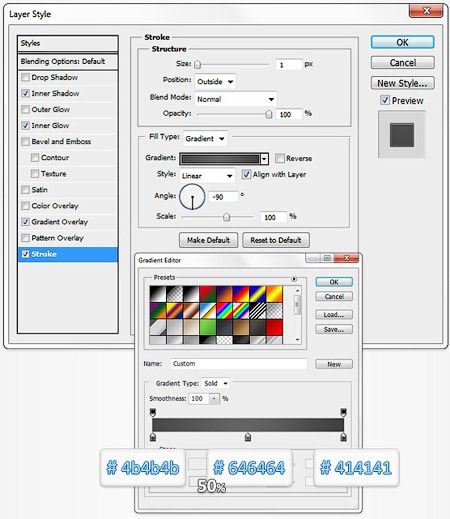Viewport: 450px width, 519px height.
Task: Open the Style dropdown set to Linear
Action: pyautogui.click(x=207, y=176)
